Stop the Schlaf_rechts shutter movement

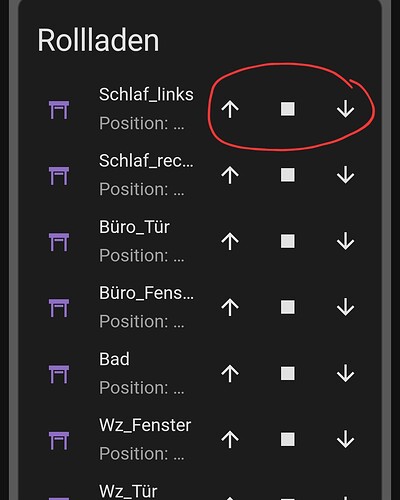click(x=288, y=175)
